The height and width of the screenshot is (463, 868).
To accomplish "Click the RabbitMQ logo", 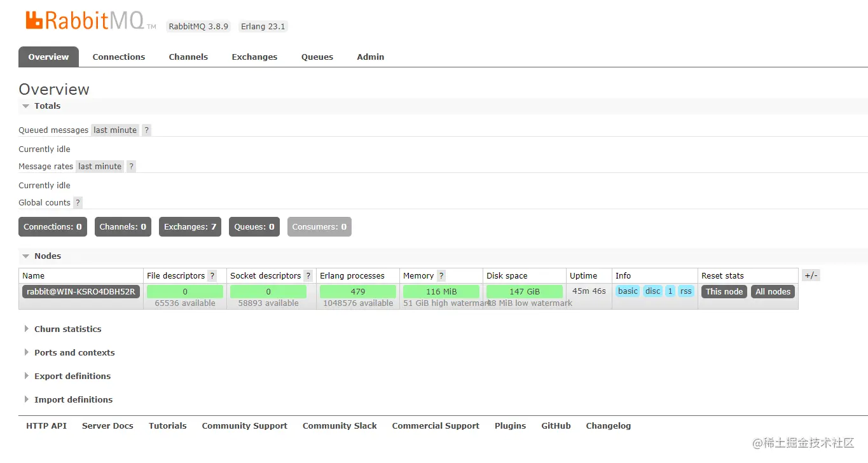I will point(90,21).
